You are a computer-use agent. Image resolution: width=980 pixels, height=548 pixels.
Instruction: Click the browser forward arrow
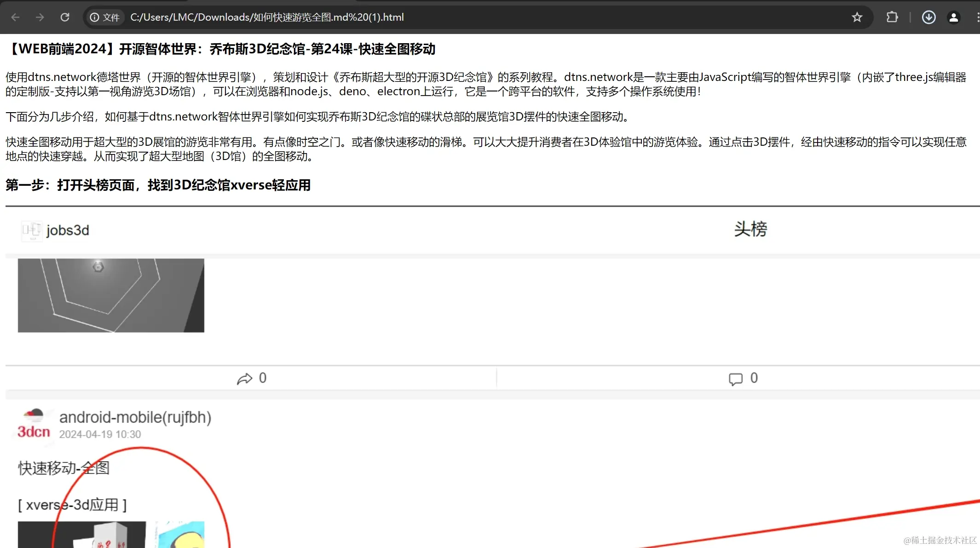(40, 17)
